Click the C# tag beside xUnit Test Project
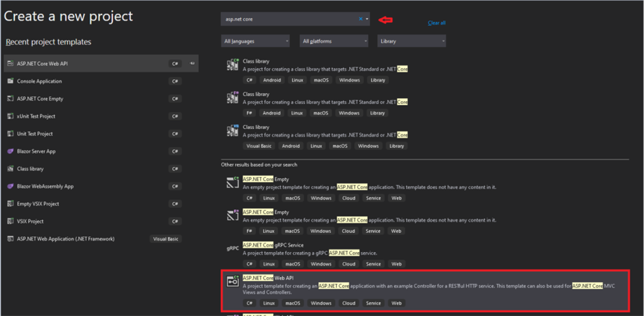This screenshot has height=316, width=644. (x=175, y=116)
